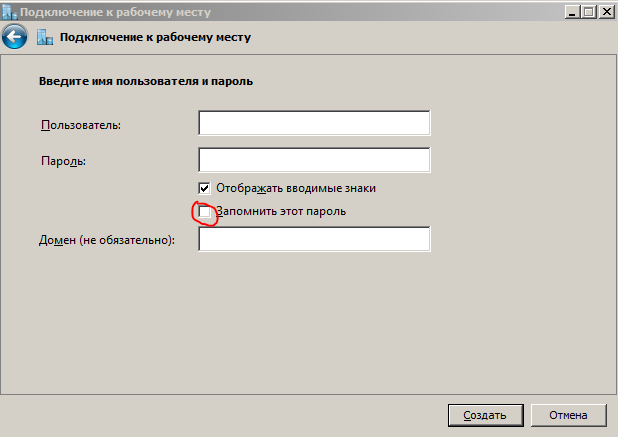
Task: Focus the Пользователь input field
Action: pos(314,123)
